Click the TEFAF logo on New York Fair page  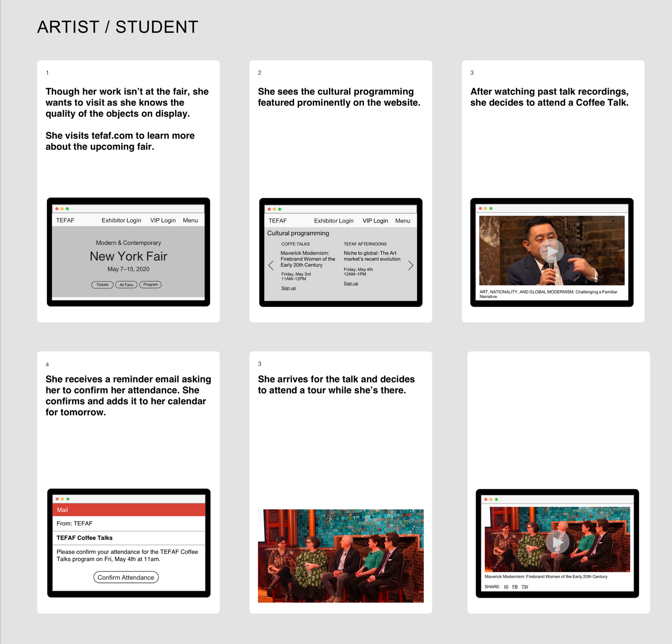65,220
